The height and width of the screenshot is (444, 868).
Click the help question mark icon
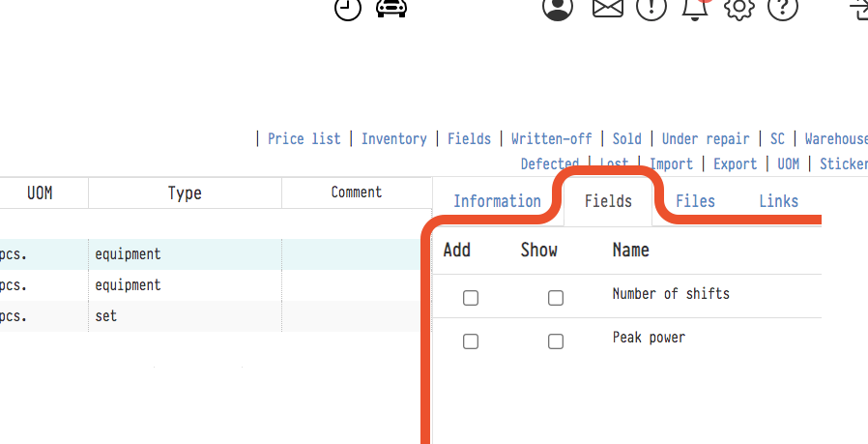click(782, 8)
